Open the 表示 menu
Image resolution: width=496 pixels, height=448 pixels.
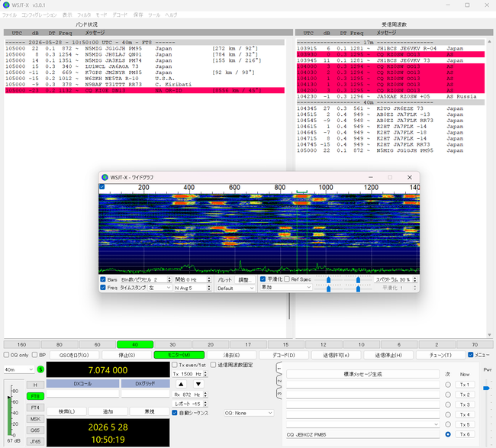click(x=67, y=15)
